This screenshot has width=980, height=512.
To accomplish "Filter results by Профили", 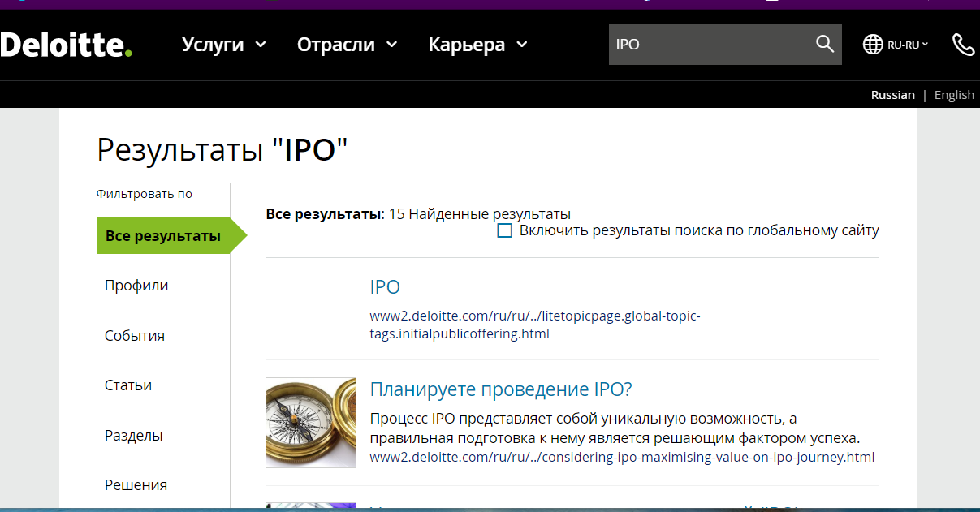I will pos(136,286).
